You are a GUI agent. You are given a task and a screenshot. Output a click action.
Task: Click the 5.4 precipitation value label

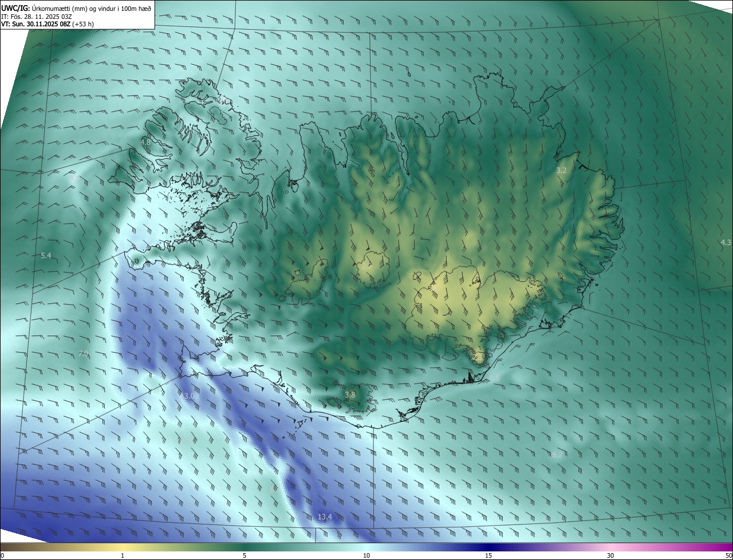pos(46,255)
